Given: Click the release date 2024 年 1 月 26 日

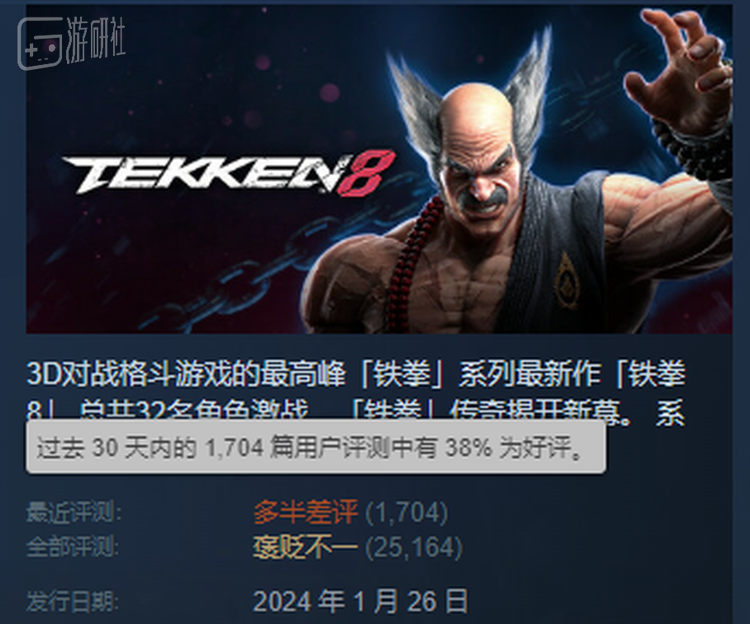Looking at the screenshot, I should pyautogui.click(x=360, y=601).
